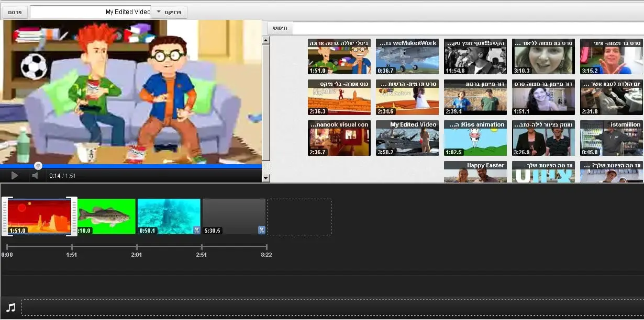The image size is (644, 320).
Task: Select the red desert clip in timeline
Action: click(x=39, y=216)
